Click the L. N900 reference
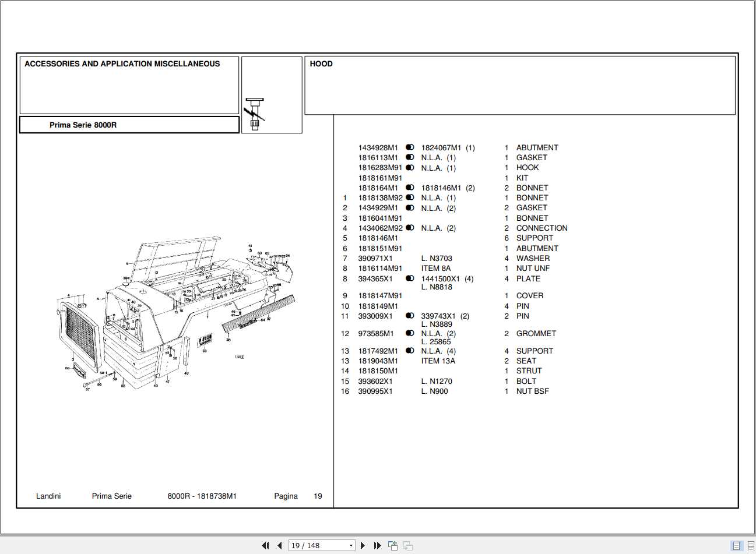This screenshot has width=756, height=554. 435,391
